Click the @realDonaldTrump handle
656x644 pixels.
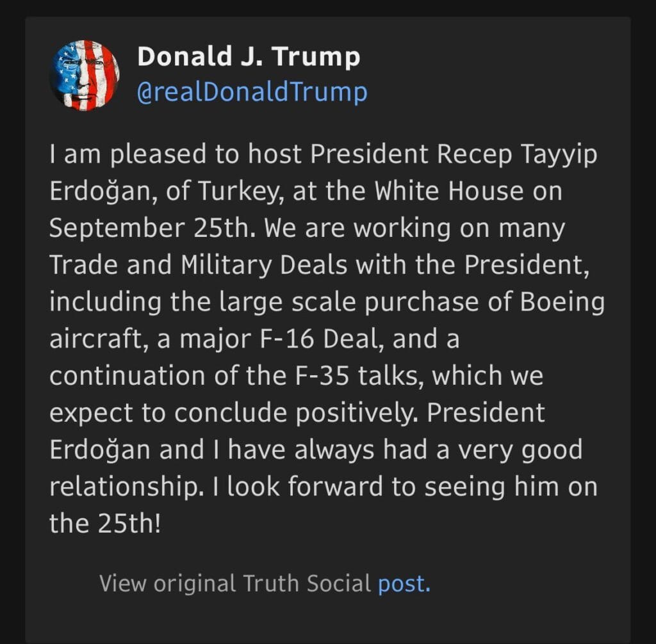pos(252,92)
